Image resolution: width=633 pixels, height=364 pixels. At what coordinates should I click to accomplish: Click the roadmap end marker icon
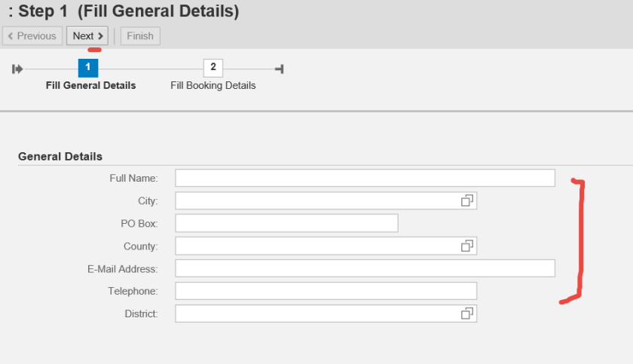(x=279, y=69)
